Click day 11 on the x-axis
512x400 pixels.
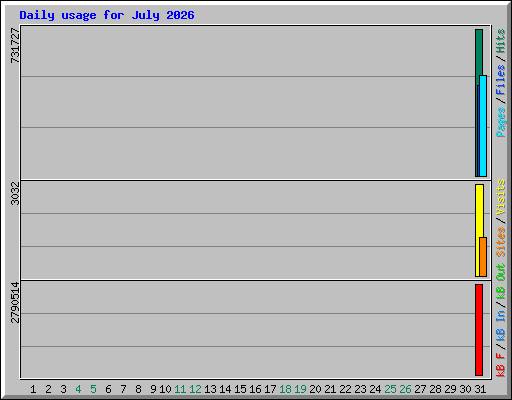click(x=180, y=389)
